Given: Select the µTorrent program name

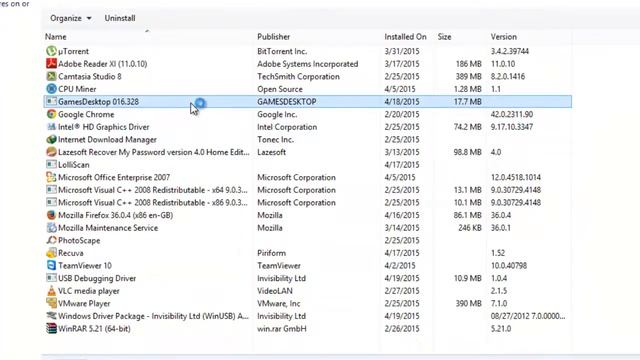Looking at the screenshot, I should click(73, 51).
